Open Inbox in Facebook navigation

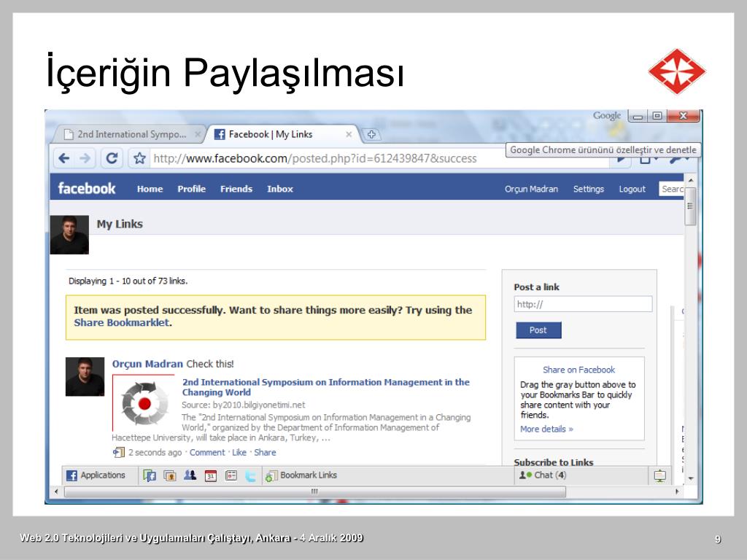point(280,189)
